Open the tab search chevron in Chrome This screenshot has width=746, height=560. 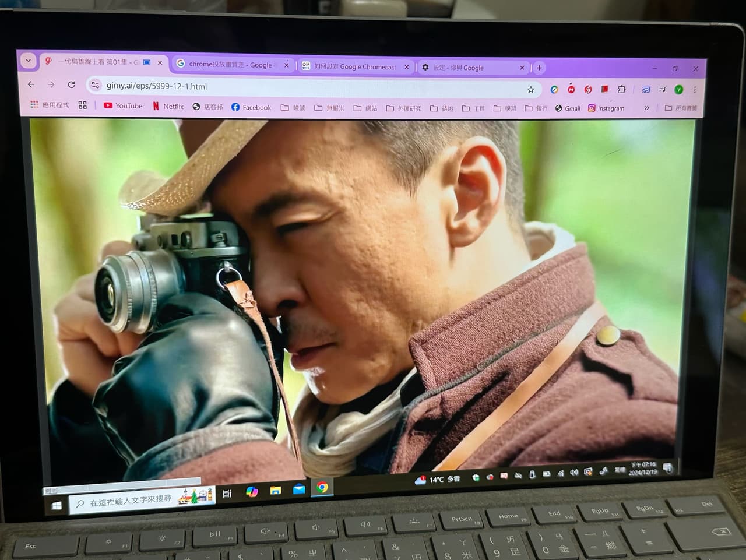point(28,60)
